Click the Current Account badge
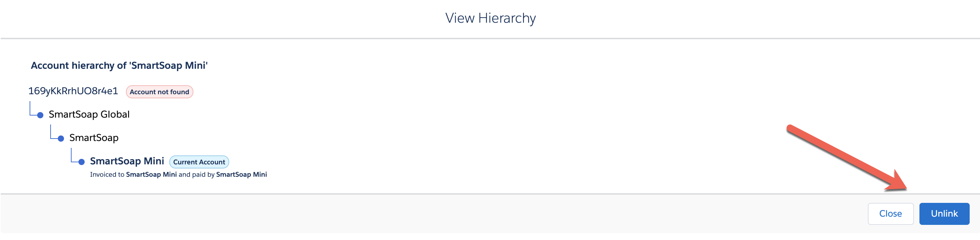Viewport: 980px width, 240px height. pyautogui.click(x=199, y=162)
